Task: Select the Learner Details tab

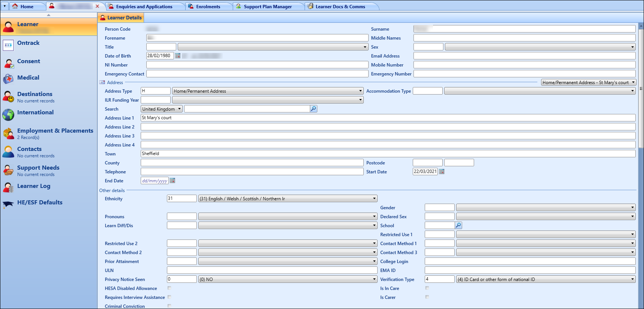Action: (x=121, y=18)
